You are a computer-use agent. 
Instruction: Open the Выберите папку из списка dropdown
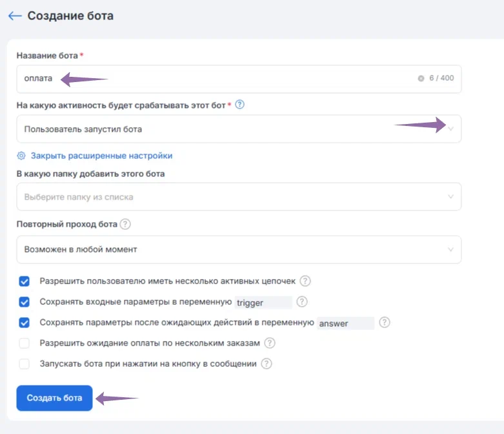pos(239,196)
